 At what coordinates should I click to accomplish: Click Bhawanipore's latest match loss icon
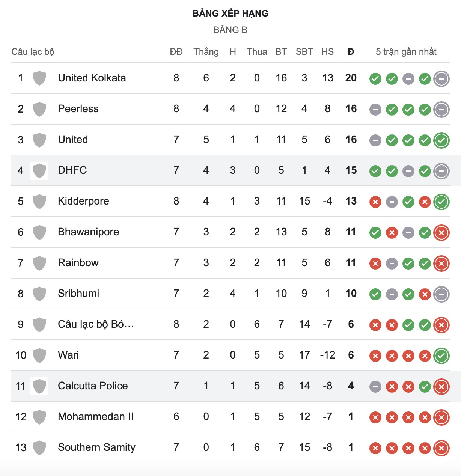(441, 233)
